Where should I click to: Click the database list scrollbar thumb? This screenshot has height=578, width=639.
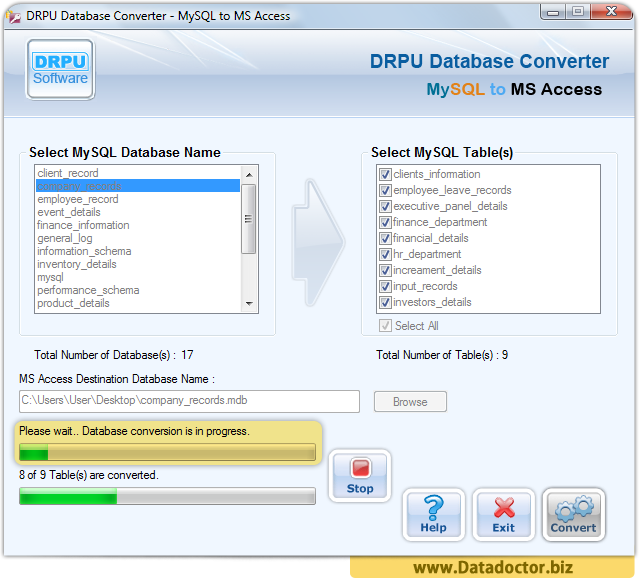pos(249,219)
